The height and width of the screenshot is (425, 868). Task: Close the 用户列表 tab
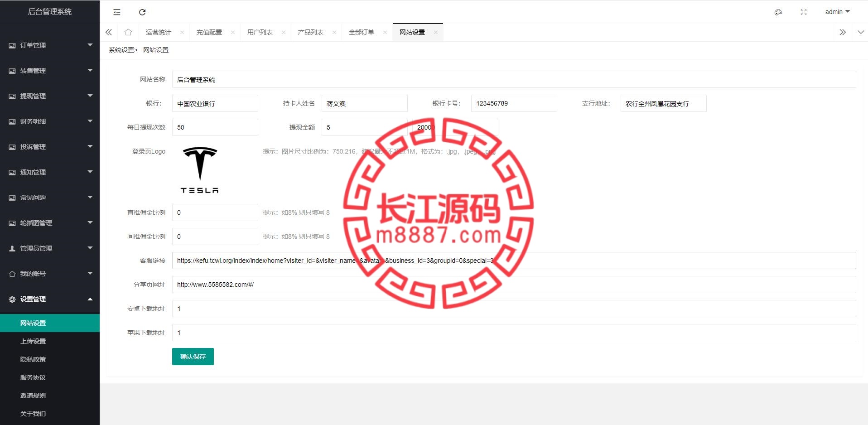click(284, 32)
